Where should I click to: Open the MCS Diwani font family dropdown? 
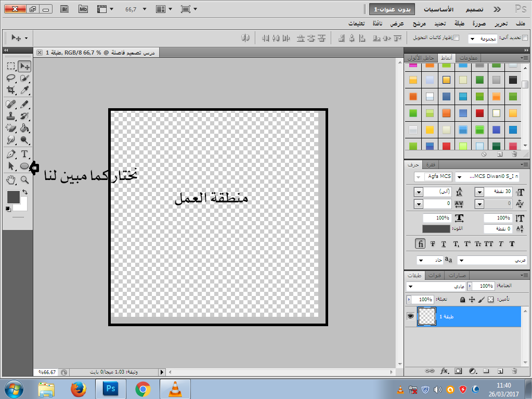[x=459, y=177]
